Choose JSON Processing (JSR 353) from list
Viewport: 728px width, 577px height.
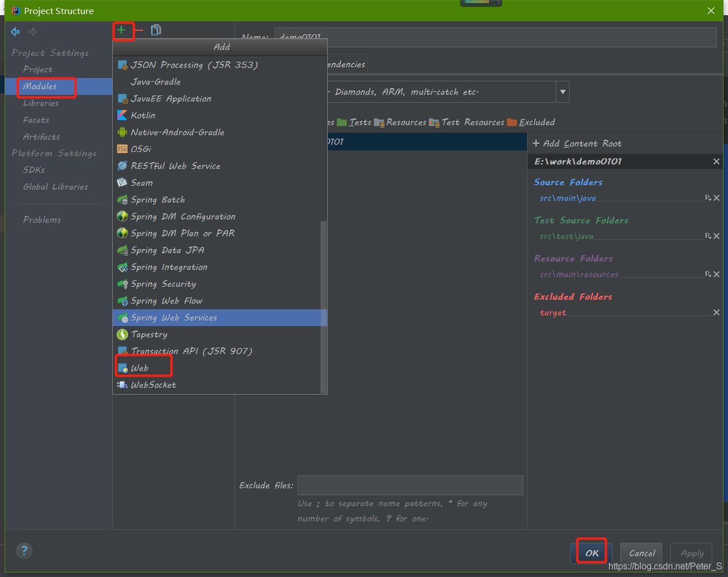point(219,65)
